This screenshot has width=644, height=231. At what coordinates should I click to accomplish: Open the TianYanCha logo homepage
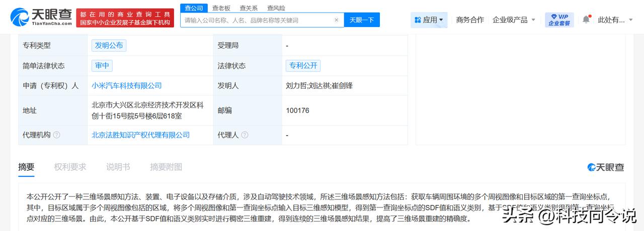41,18
